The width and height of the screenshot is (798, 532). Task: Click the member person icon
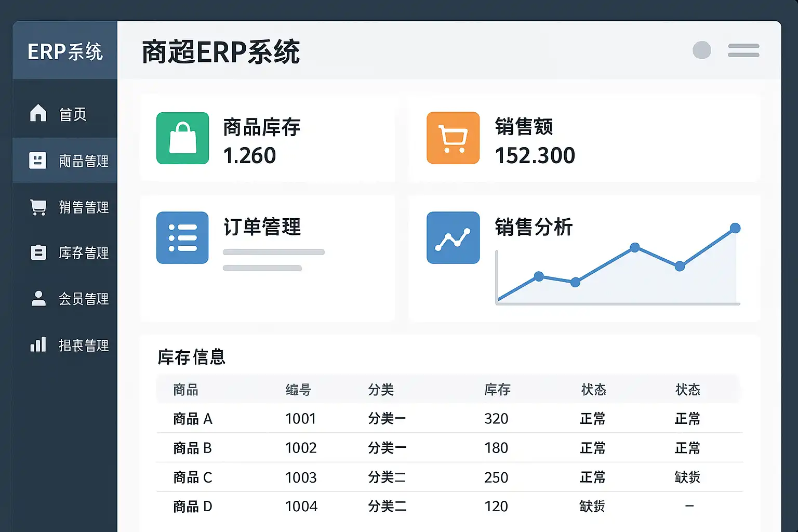point(38,298)
